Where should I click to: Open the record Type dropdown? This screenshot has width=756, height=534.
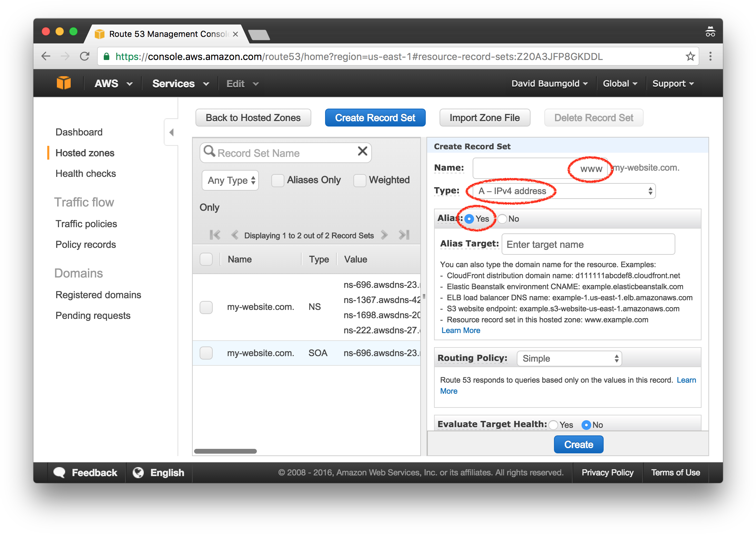(x=564, y=191)
